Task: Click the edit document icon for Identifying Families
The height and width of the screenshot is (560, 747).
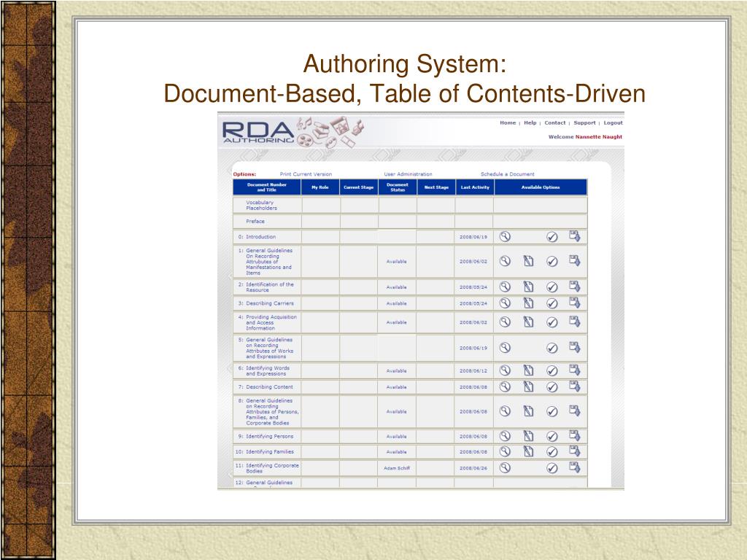Action: coord(528,451)
